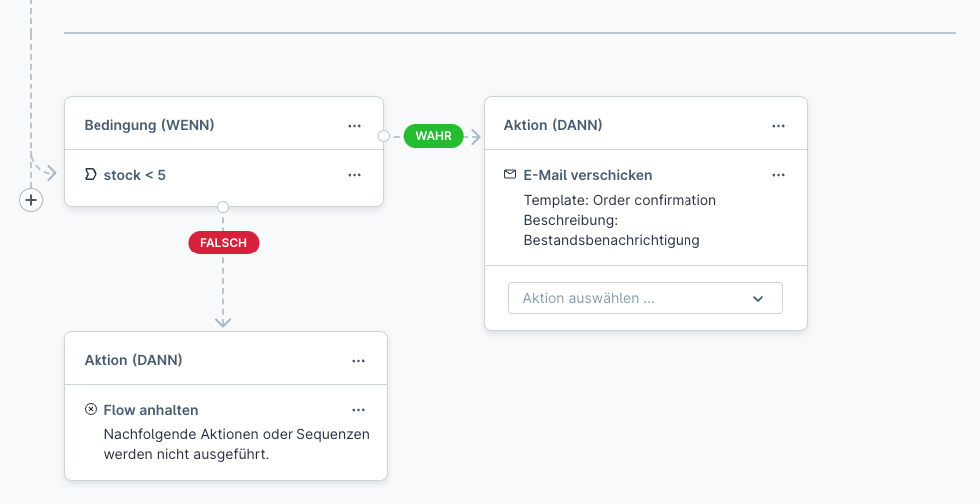This screenshot has height=504, width=980.
Task: Select the 'Flow anhalten' action title
Action: (x=151, y=410)
